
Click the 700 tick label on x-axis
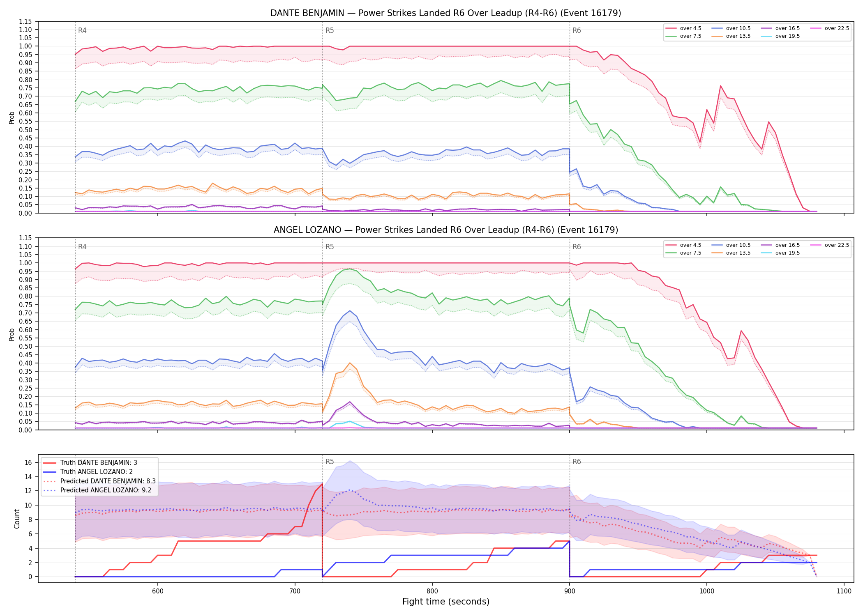[295, 591]
